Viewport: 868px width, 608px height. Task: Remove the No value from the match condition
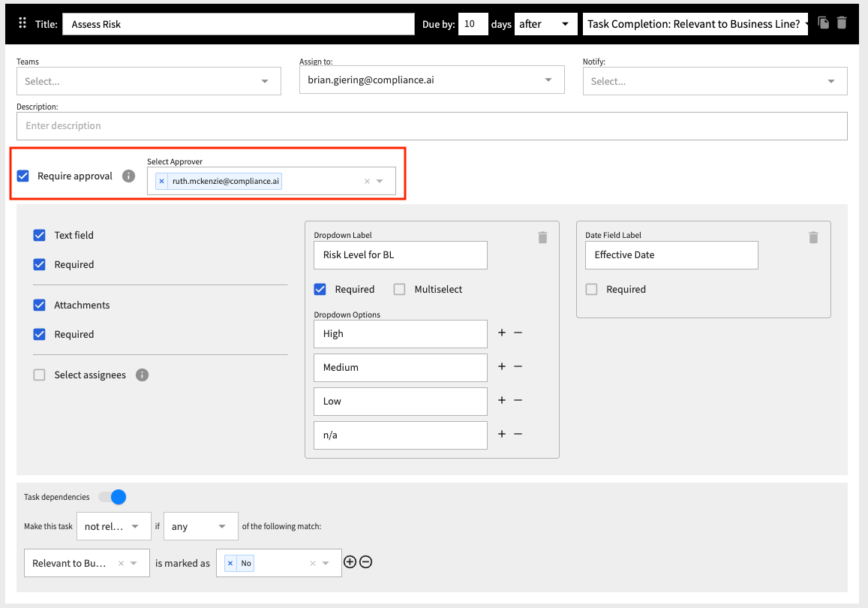click(230, 562)
